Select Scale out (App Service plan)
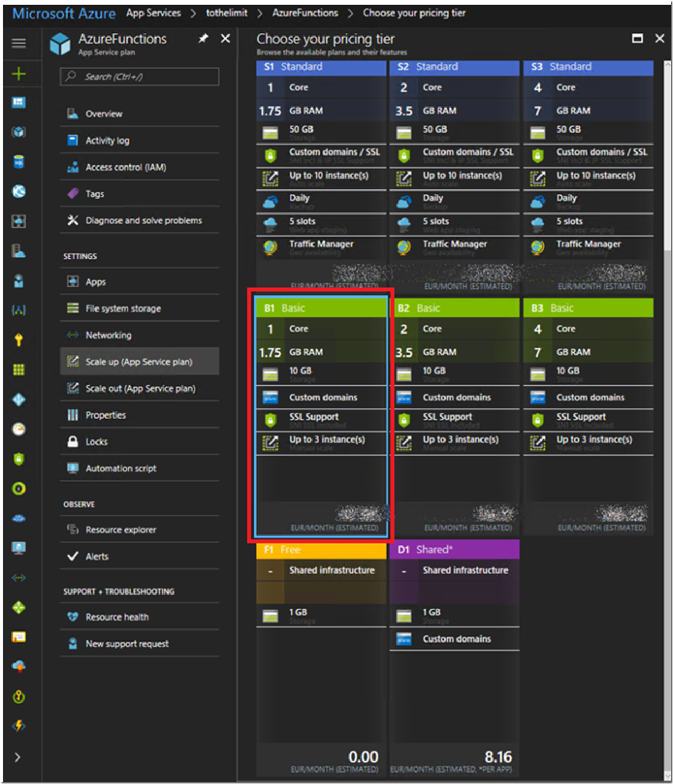 pos(139,388)
